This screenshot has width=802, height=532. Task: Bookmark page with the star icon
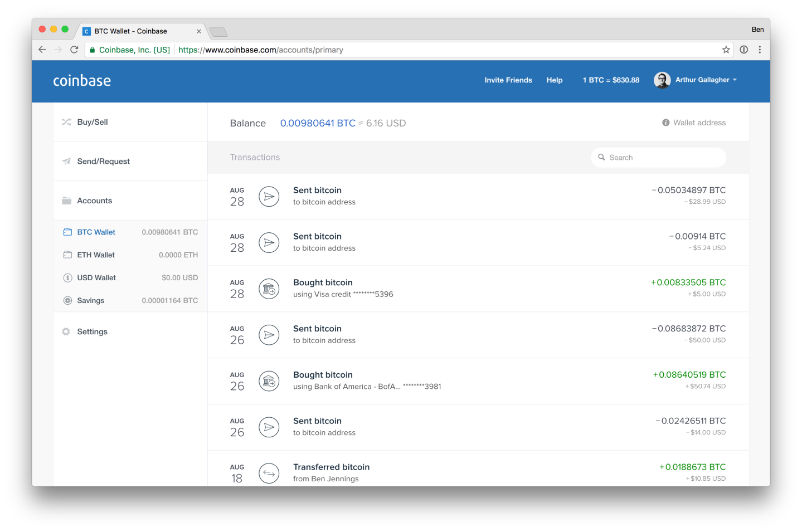pos(726,50)
